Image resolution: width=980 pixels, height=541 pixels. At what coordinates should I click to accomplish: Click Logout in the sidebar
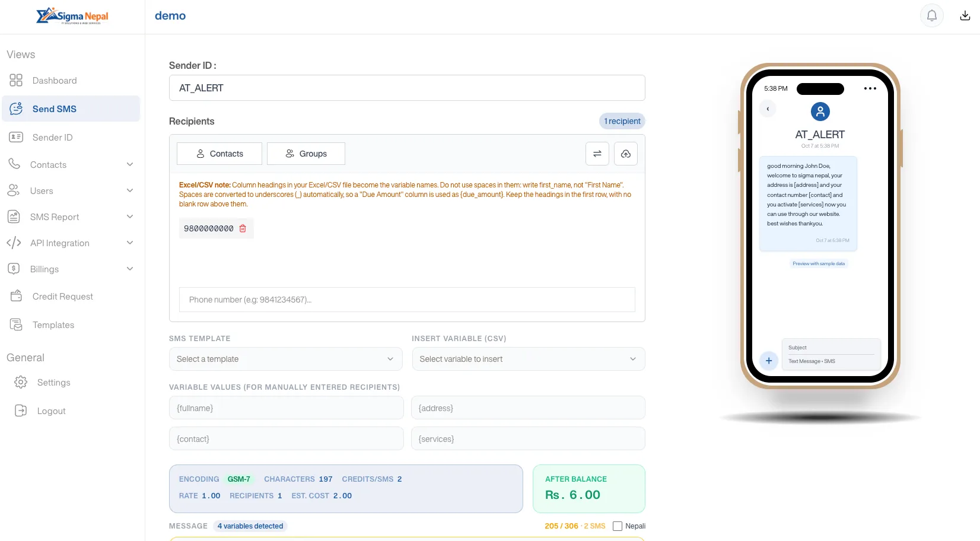71,411
